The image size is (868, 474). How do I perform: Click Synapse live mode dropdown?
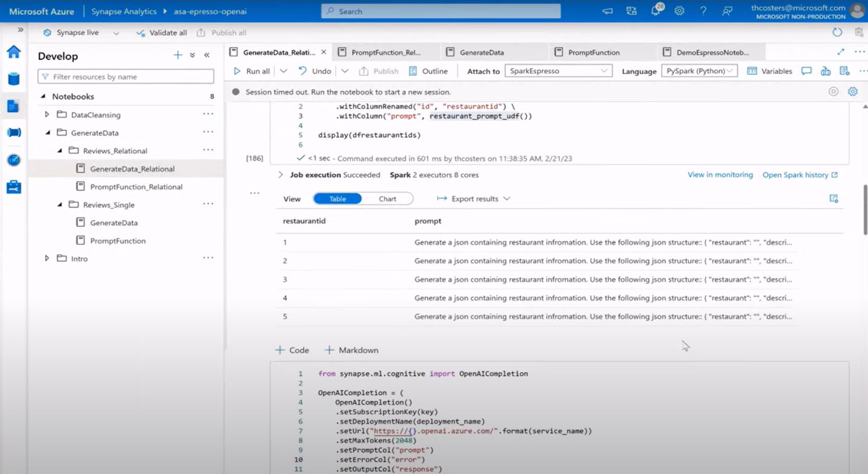point(82,33)
